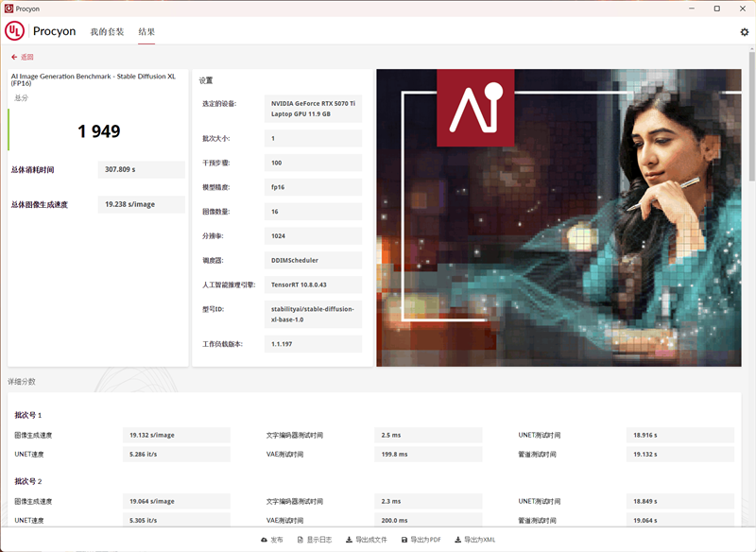Viewport: 756px width, 552px height.
Task: Click the 19.064 s/image batch 2 value
Action: click(177, 501)
